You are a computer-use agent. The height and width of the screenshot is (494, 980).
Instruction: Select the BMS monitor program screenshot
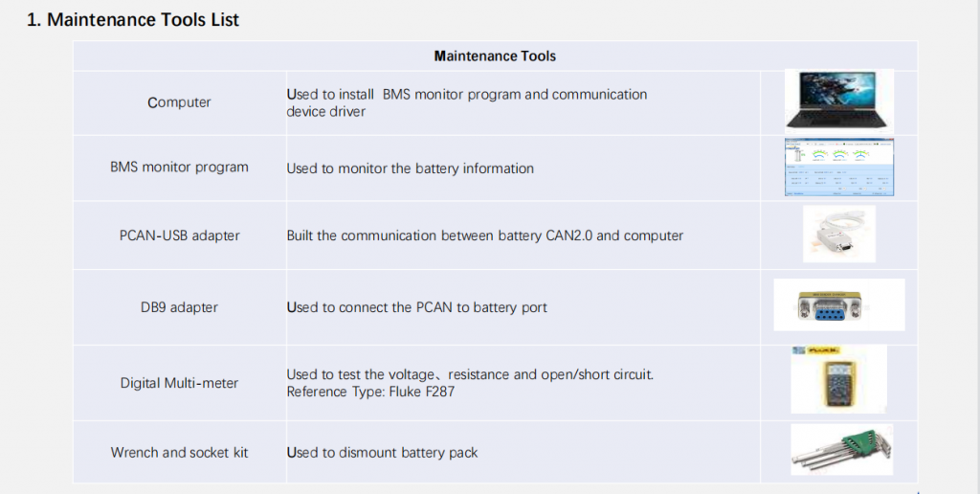click(838, 167)
